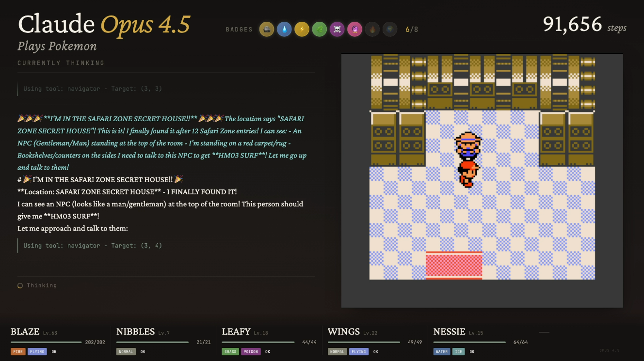Click the 49/49 HP value
644x361 pixels.
pyautogui.click(x=415, y=343)
